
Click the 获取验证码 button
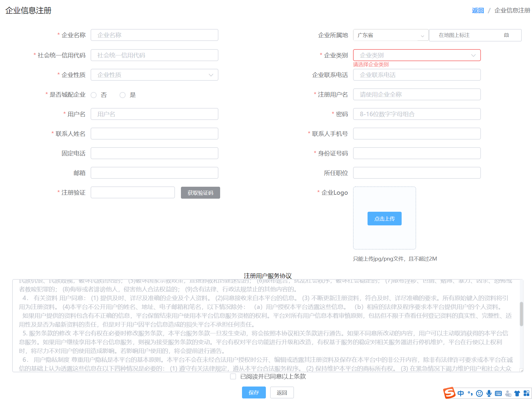coord(201,193)
